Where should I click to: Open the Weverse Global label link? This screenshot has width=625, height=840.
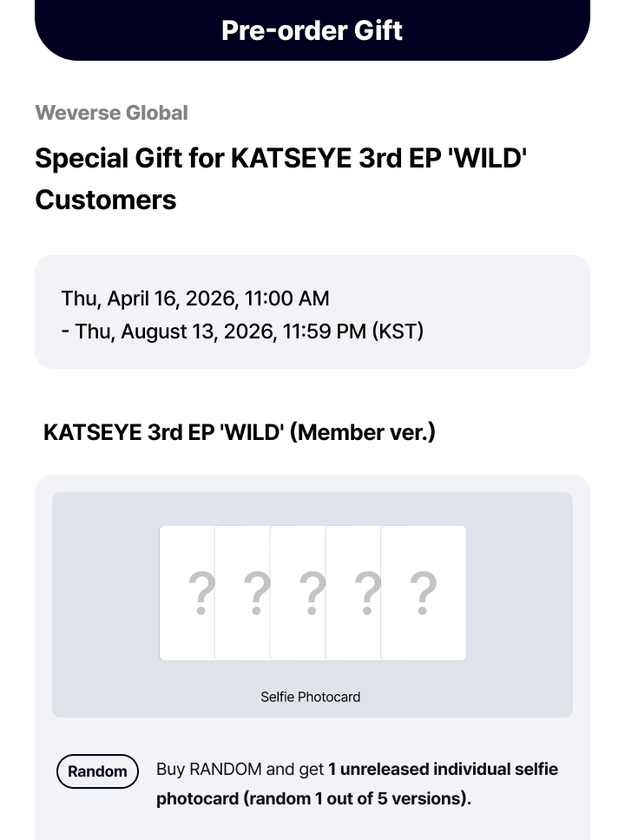tap(111, 113)
